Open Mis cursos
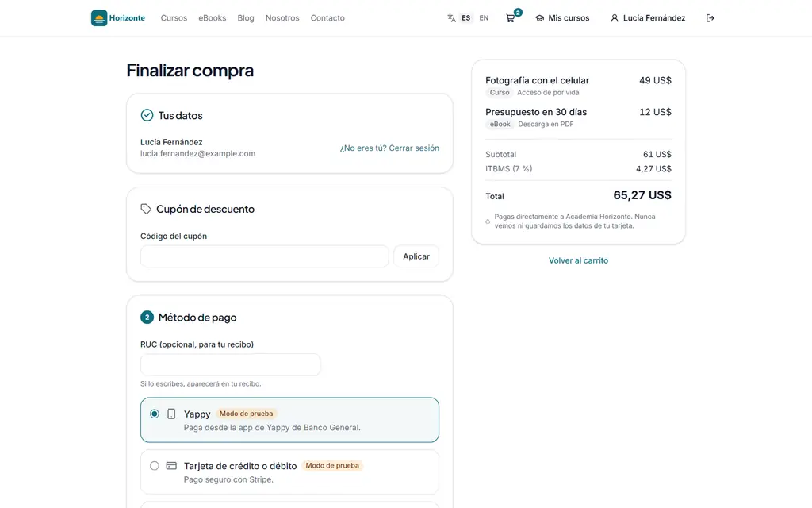The width and height of the screenshot is (812, 508). (562, 18)
